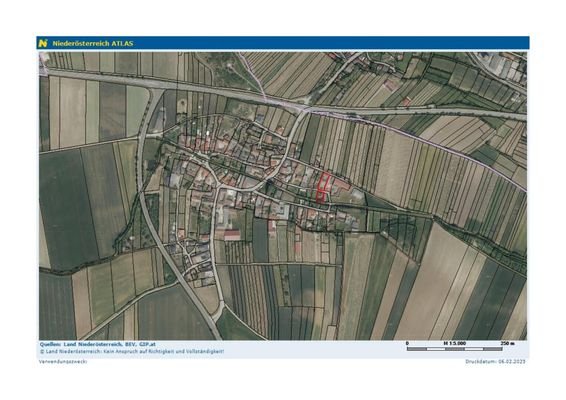Image resolution: width=566 pixels, height=400 pixels.
Task: Click the red-roofed house right of red parcels
Action: click(x=340, y=185)
